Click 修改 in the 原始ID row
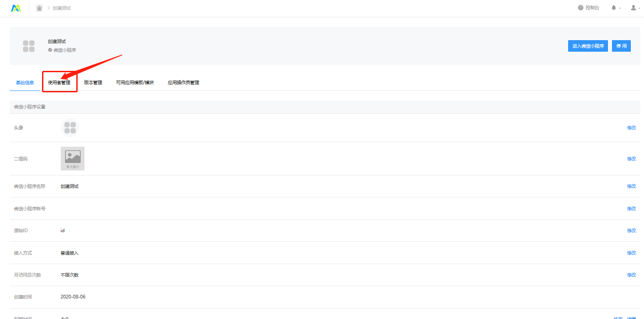644x319 pixels. [x=631, y=231]
